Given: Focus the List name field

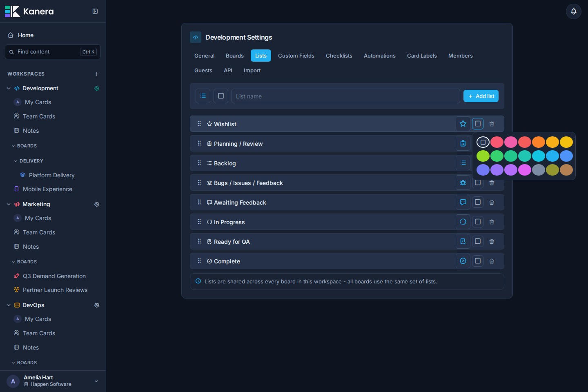Looking at the screenshot, I should [x=345, y=96].
